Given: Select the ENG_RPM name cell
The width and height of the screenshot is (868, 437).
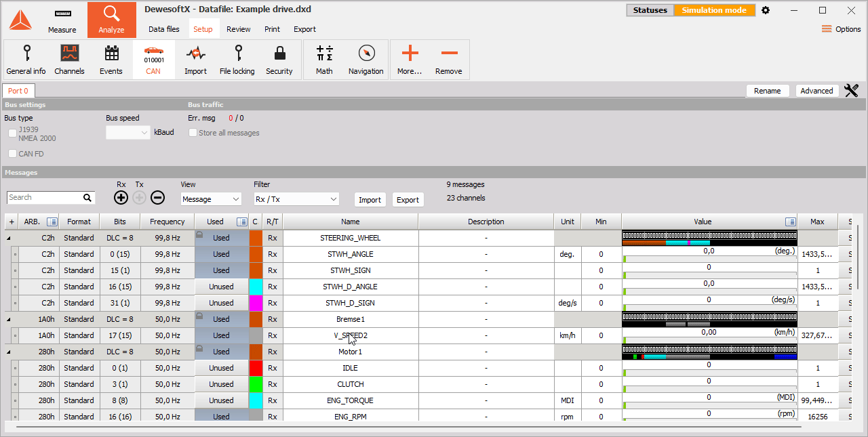Looking at the screenshot, I should coord(351,417).
